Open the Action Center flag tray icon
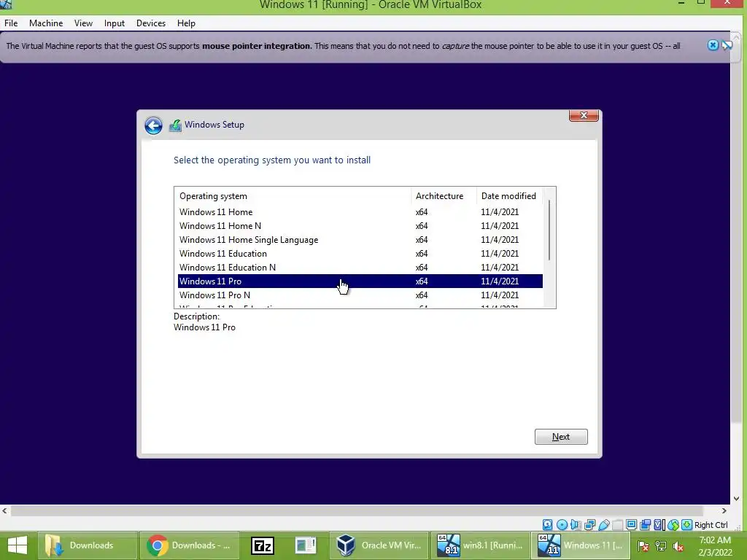The image size is (747, 560). click(x=643, y=545)
